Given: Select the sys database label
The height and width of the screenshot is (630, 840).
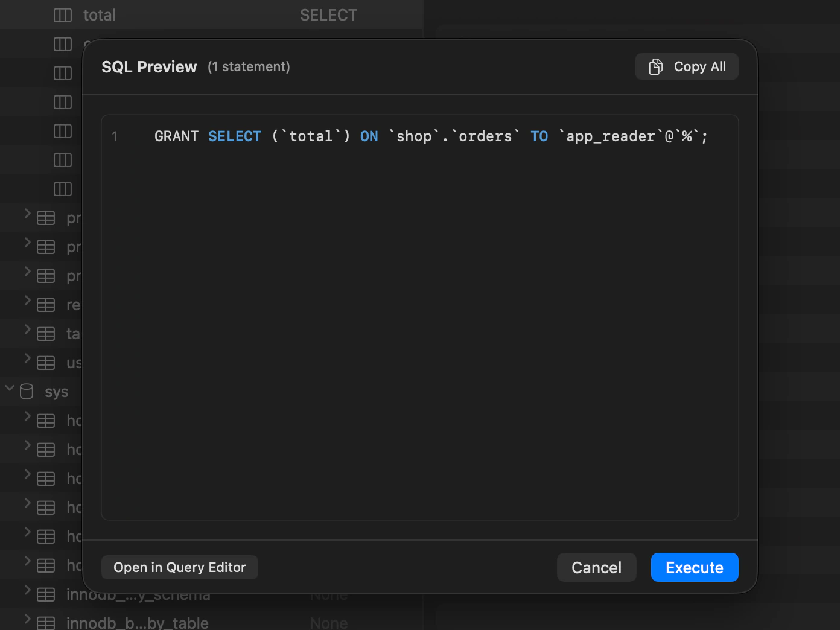Looking at the screenshot, I should tap(57, 392).
